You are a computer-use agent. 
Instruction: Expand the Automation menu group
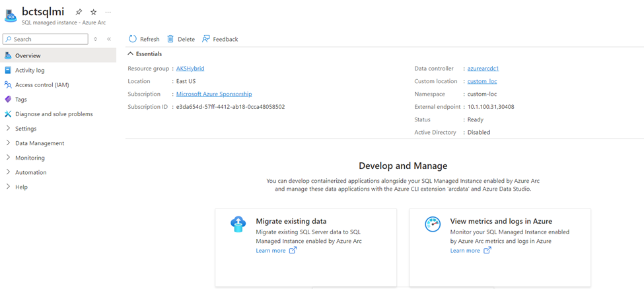8,172
